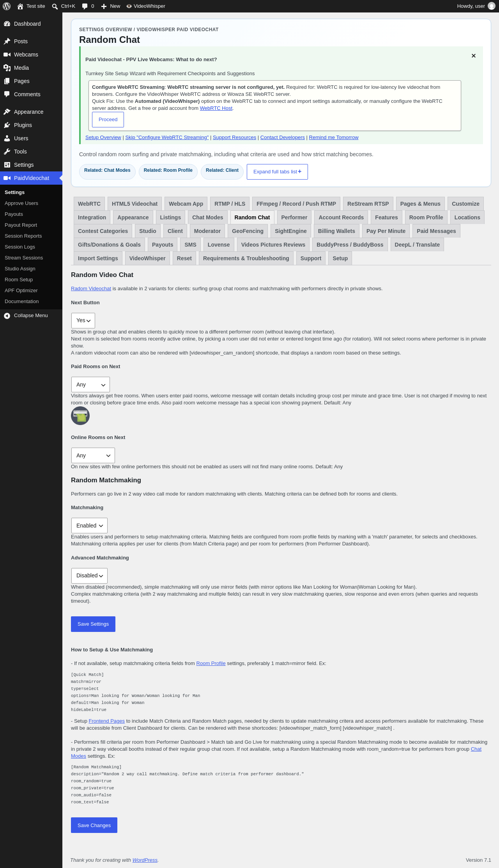The image size is (499, 868).
Task: Click the Webcams camera icon
Action: tap(7, 55)
